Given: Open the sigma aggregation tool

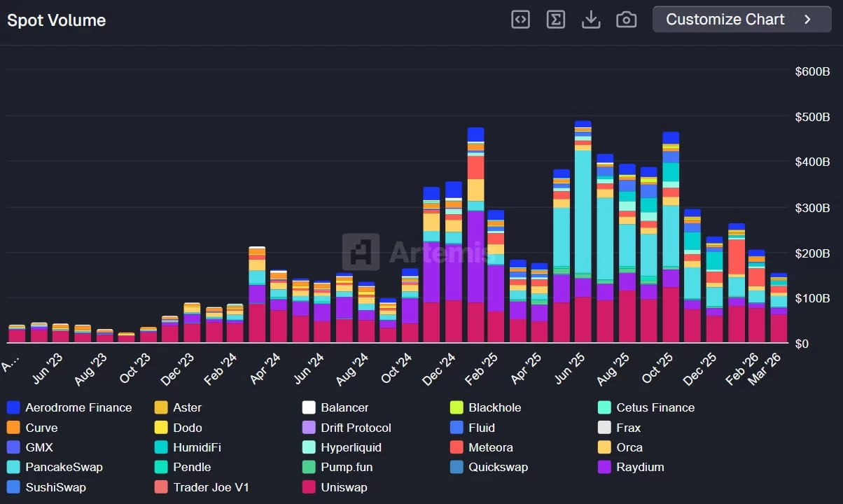Looking at the screenshot, I should point(556,19).
